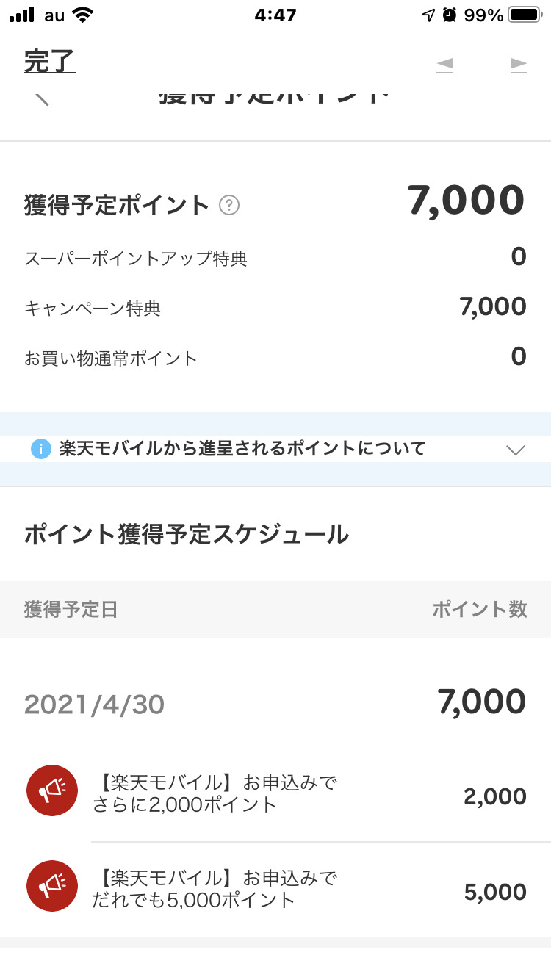This screenshot has height=980, width=551.
Task: Tap the ポイント数 column header
Action: point(479,609)
